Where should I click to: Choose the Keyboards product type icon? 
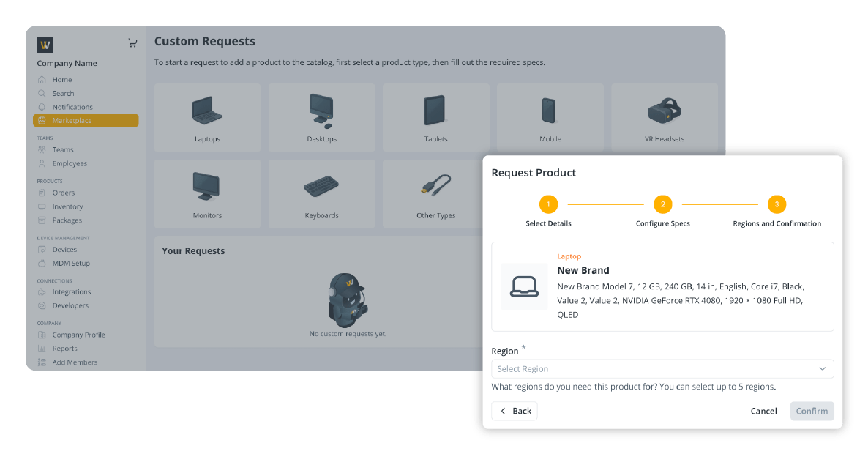coord(321,187)
